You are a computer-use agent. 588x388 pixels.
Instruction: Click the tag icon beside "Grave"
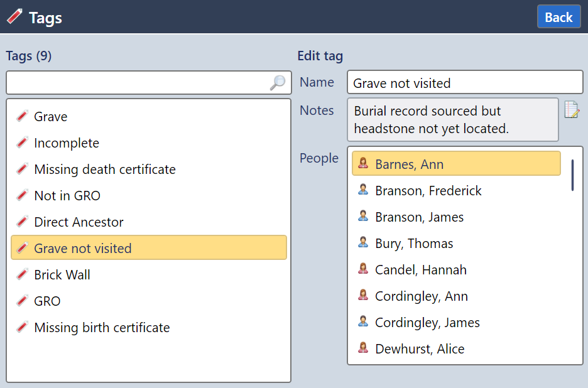click(22, 116)
